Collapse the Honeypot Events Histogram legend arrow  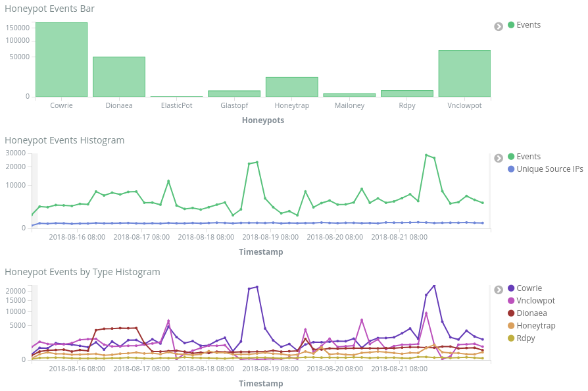(499, 158)
